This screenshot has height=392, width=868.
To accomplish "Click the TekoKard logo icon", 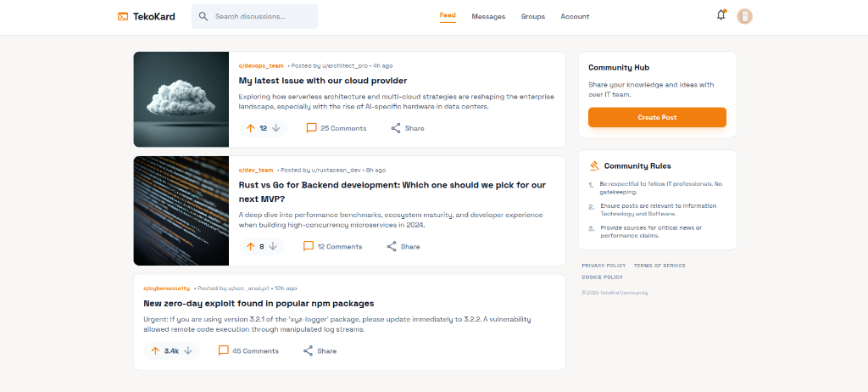I will (x=123, y=16).
